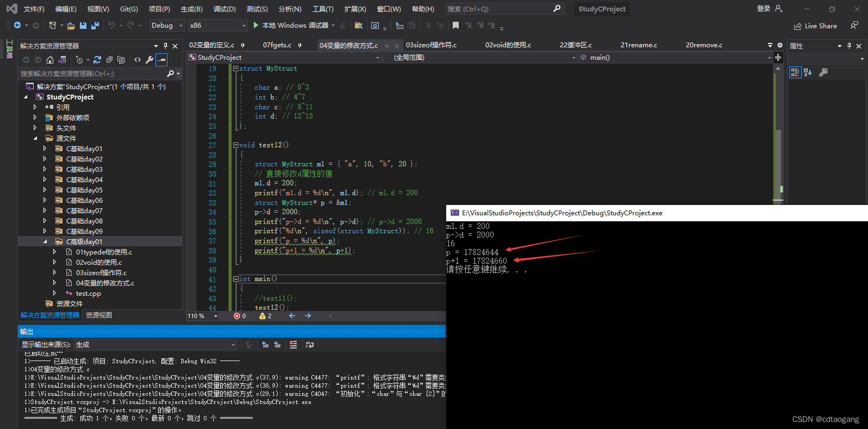Open the 文件(F) menu

[x=34, y=9]
